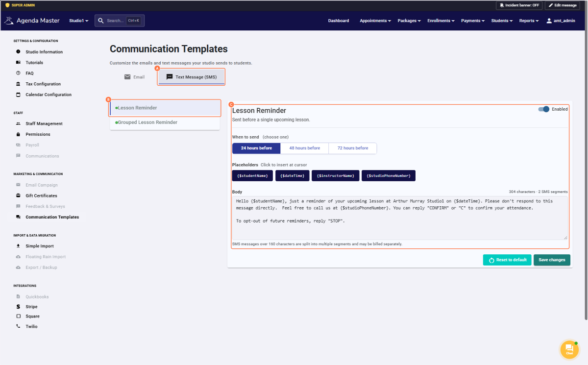Click the amt_admin user avatar icon
Viewport: 588px width, 365px height.
point(549,21)
